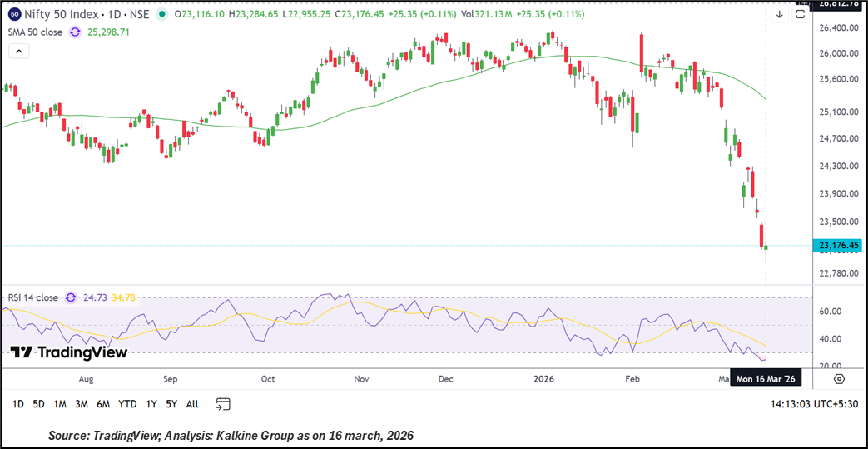Show the All time range
868x449 pixels.
pos(192,404)
